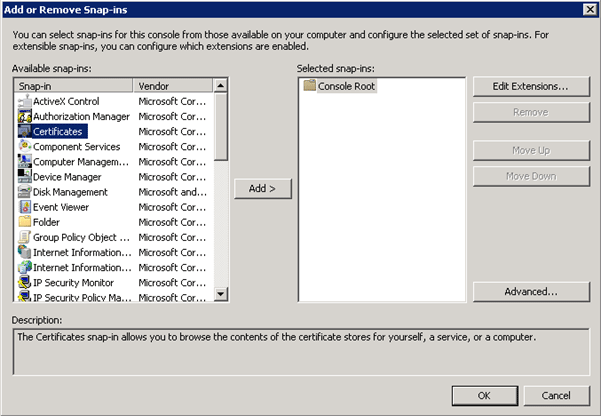Click the scrollbar down arrow
This screenshot has height=416, width=601.
click(x=220, y=294)
